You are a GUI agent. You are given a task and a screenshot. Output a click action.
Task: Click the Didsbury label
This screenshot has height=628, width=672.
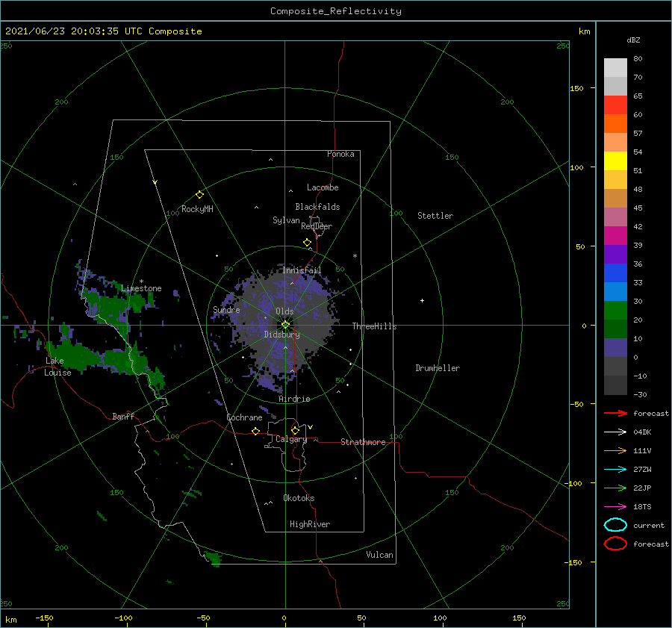coord(281,335)
